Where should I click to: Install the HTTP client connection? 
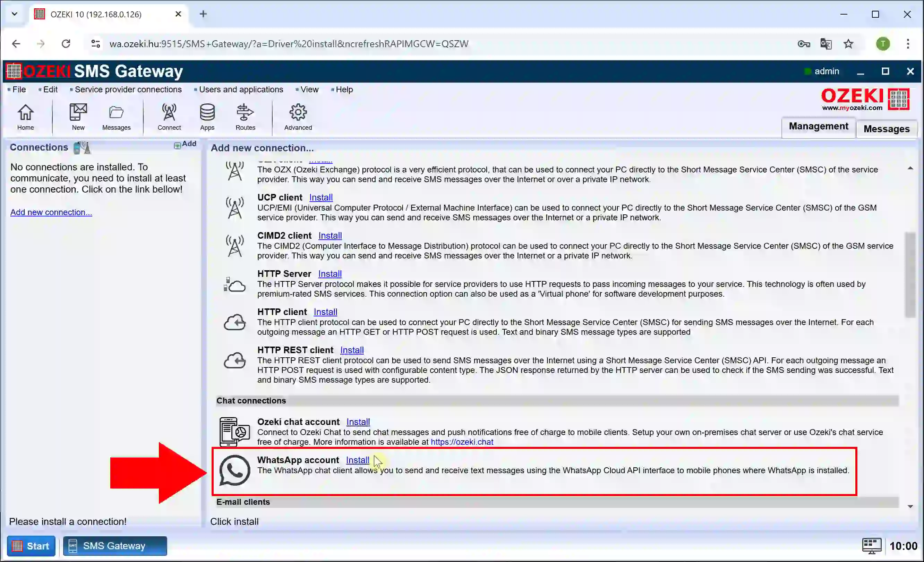(x=325, y=312)
